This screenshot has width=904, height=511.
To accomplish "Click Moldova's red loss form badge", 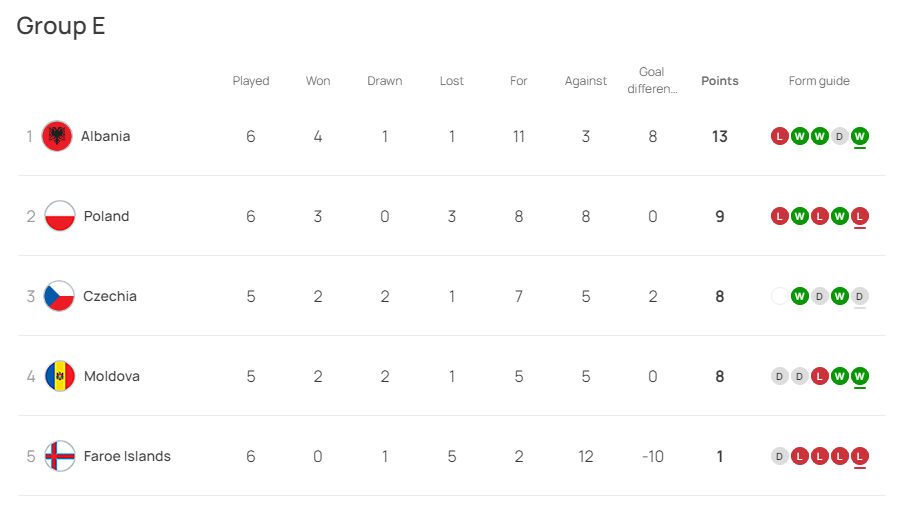I will pos(820,377).
